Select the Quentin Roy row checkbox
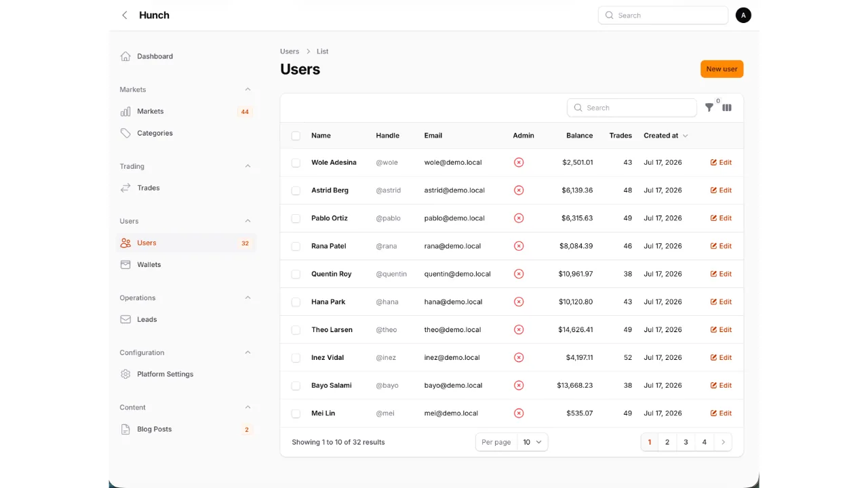The width and height of the screenshot is (868, 488). pyautogui.click(x=296, y=274)
